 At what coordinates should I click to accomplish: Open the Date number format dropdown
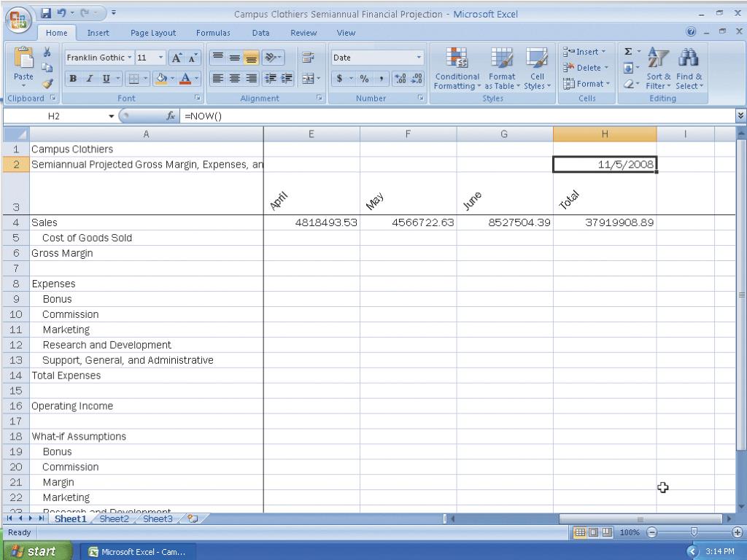(x=419, y=58)
